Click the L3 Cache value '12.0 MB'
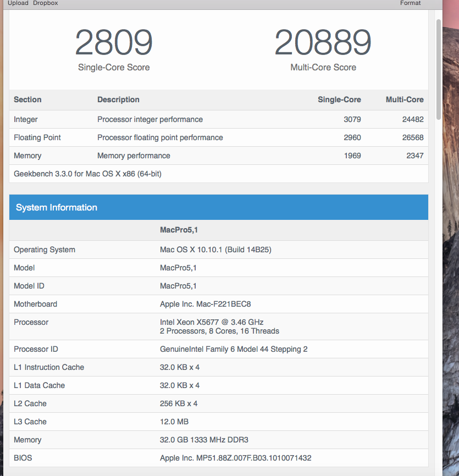The height and width of the screenshot is (476, 459). pos(174,422)
